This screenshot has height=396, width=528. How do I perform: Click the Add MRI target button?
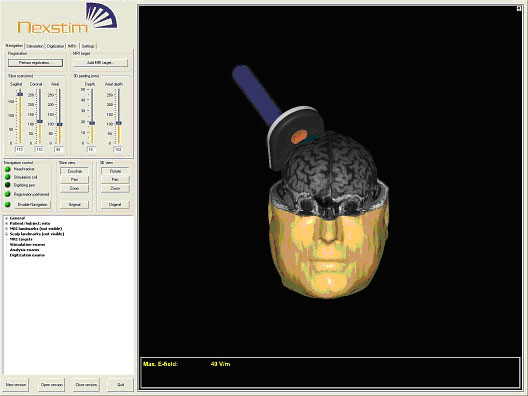click(100, 63)
